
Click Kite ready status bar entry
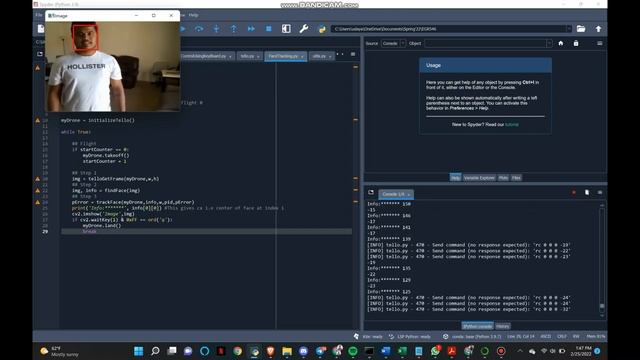click(368, 337)
